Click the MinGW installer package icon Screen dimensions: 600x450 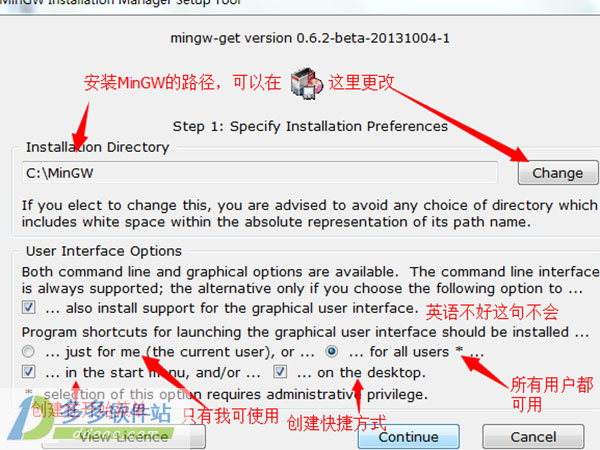[x=307, y=83]
